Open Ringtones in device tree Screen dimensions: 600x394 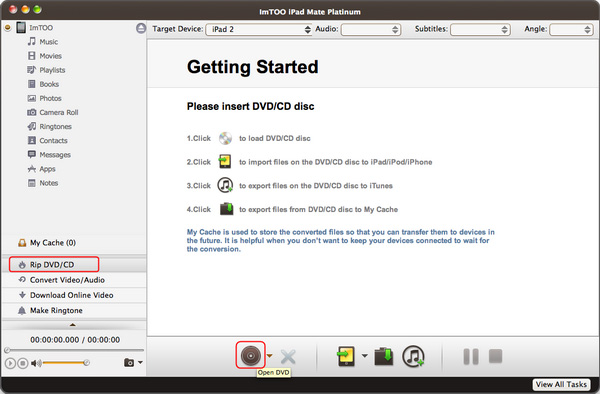tap(50, 127)
